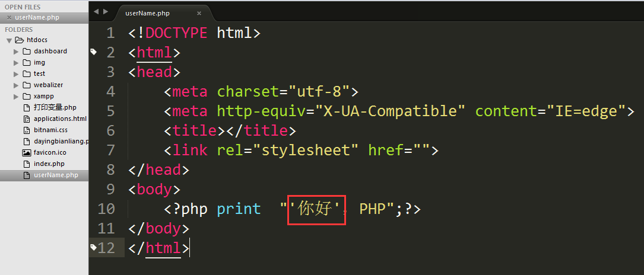Click the test folder icon
Viewport: 644px width, 275px height.
coord(27,73)
